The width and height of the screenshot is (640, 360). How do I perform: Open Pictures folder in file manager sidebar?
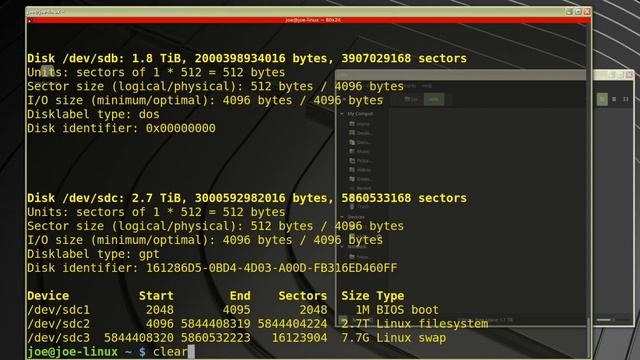pos(360,161)
